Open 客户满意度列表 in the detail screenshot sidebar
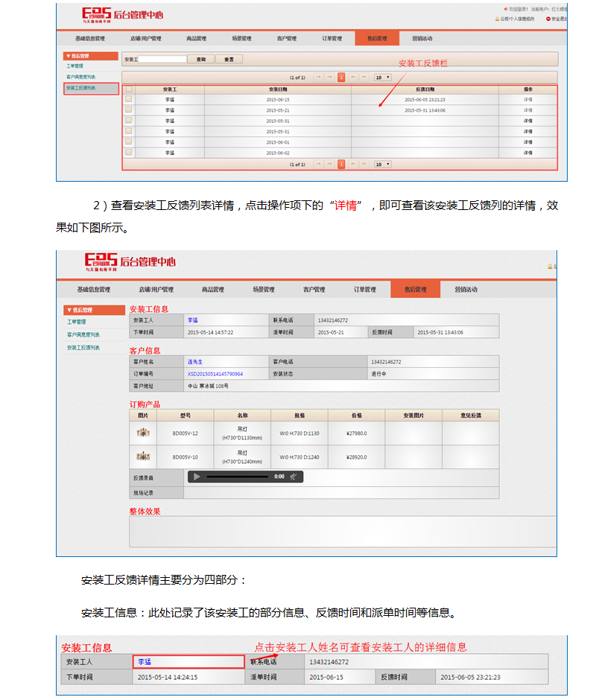 click(x=83, y=335)
